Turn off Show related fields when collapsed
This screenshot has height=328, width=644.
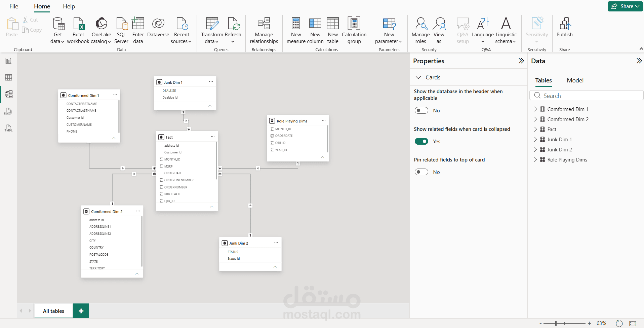tap(421, 141)
